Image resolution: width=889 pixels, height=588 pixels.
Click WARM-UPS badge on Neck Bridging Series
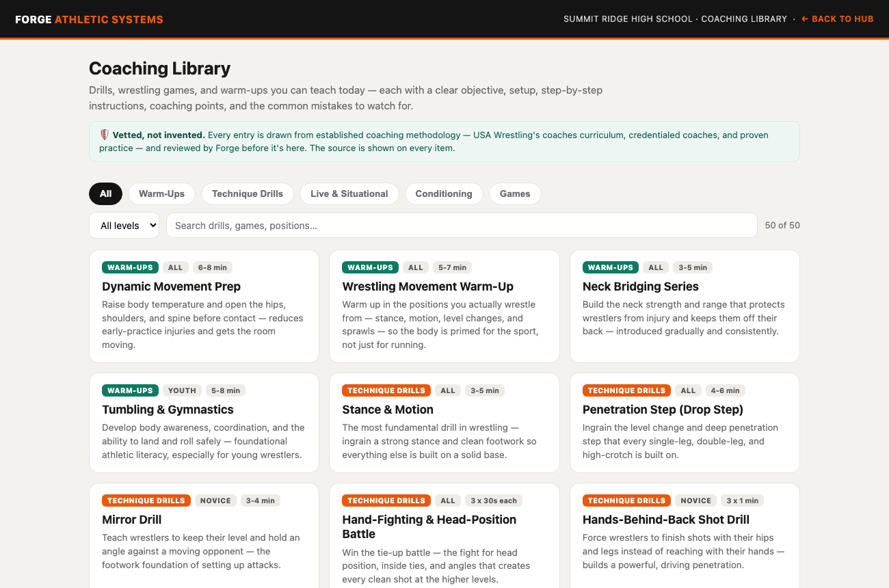(611, 267)
